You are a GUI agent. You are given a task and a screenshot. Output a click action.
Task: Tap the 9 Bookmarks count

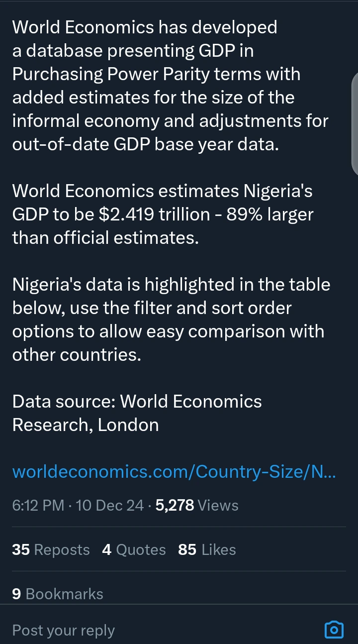coord(58,594)
